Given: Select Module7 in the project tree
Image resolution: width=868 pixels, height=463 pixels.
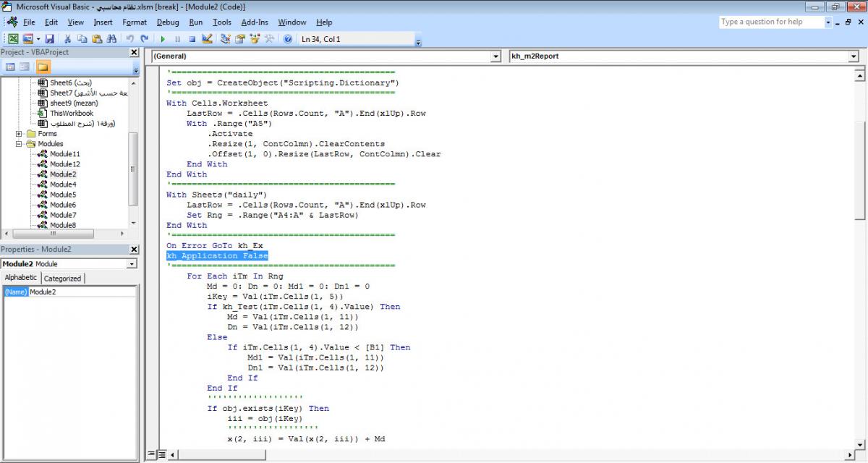Looking at the screenshot, I should coord(63,215).
